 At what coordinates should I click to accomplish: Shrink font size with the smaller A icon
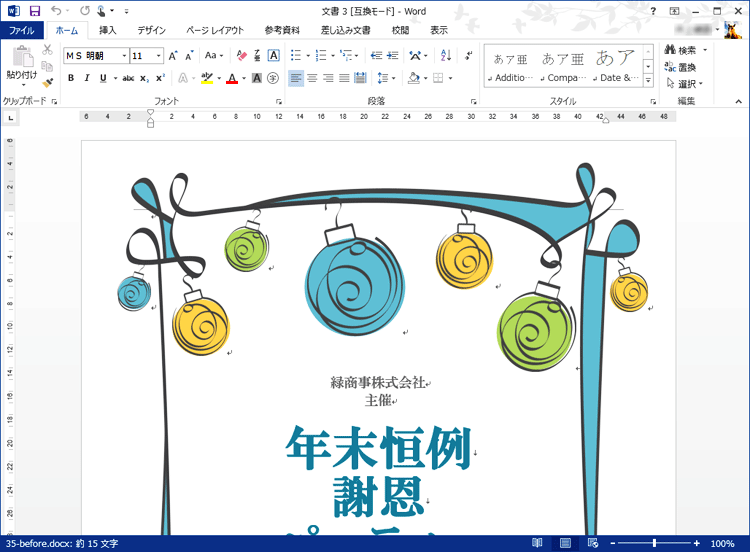[189, 56]
